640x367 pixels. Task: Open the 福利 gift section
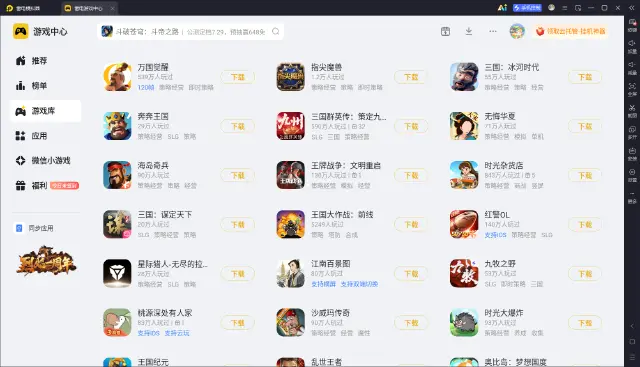45,185
